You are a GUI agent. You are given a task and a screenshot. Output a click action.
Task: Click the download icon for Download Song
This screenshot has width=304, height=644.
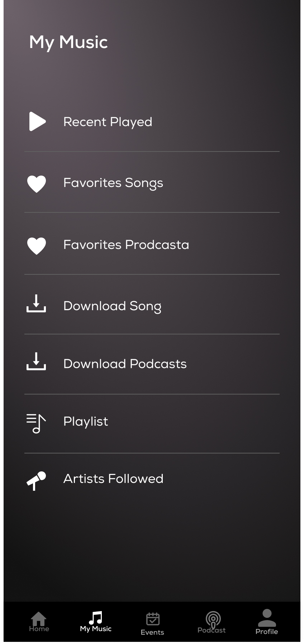(x=36, y=304)
